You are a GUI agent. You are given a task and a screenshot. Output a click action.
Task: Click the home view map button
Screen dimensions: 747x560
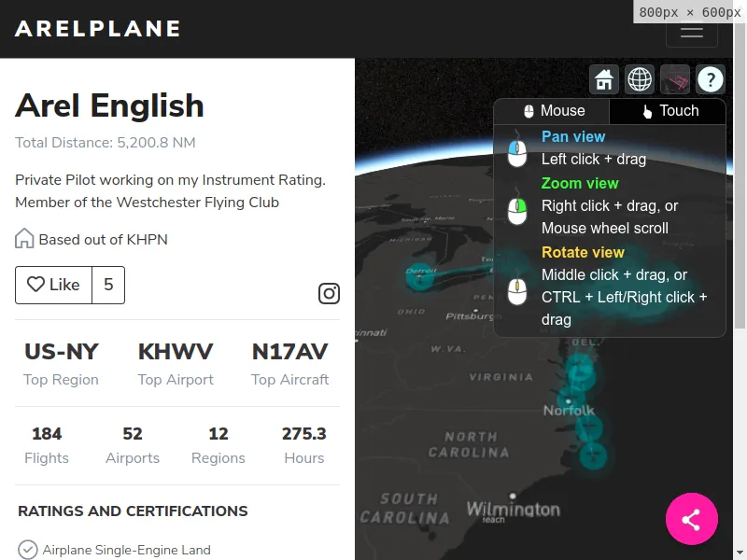coord(603,79)
